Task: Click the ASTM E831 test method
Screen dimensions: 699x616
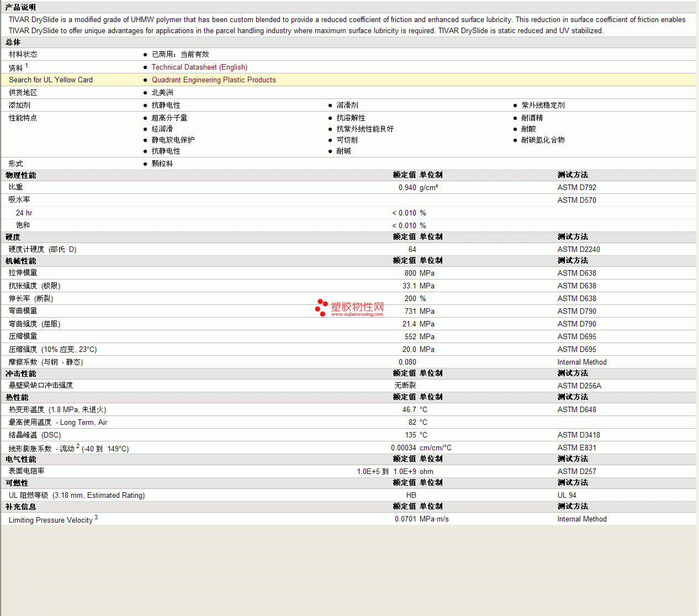Action: point(577,447)
